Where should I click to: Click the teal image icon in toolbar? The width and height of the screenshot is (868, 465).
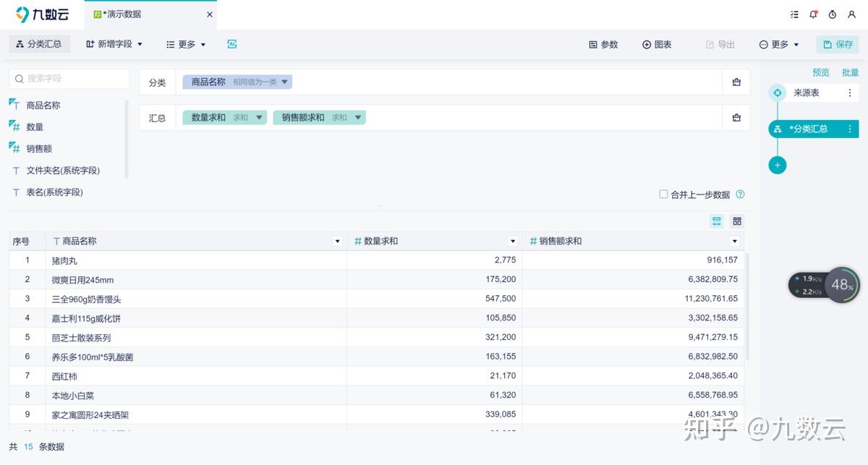(x=232, y=44)
